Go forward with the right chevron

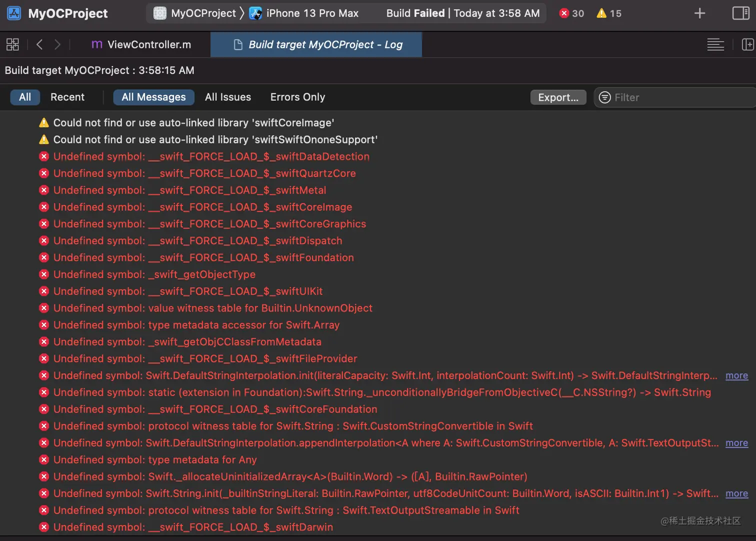pos(57,44)
